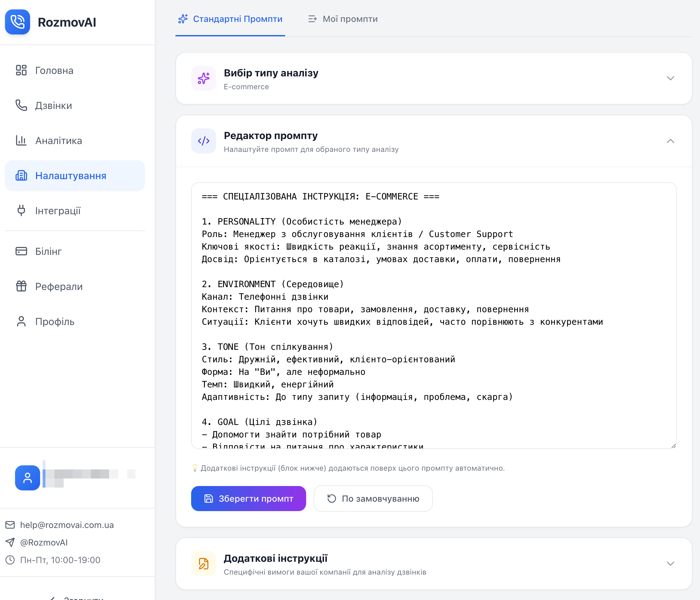Click the envelope icon by help email
700x600 pixels.
[10, 525]
